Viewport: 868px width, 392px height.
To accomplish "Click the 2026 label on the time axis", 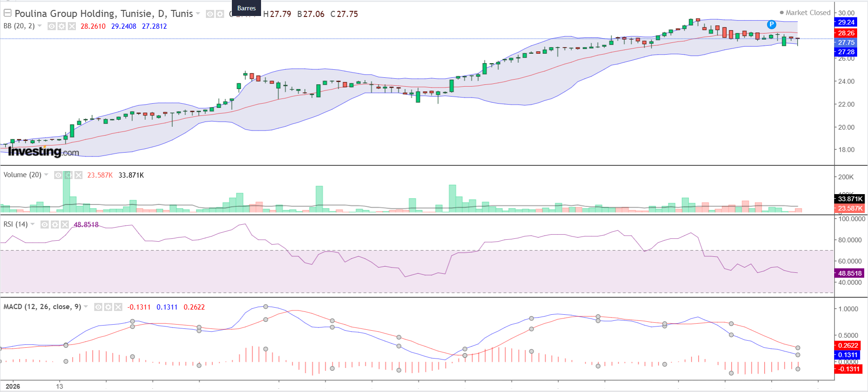I will tap(13, 386).
